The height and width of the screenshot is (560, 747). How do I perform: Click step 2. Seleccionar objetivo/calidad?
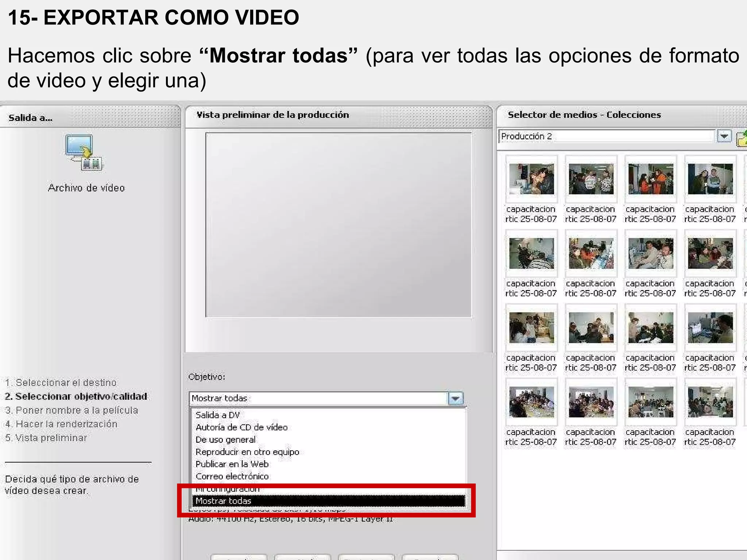(x=76, y=396)
